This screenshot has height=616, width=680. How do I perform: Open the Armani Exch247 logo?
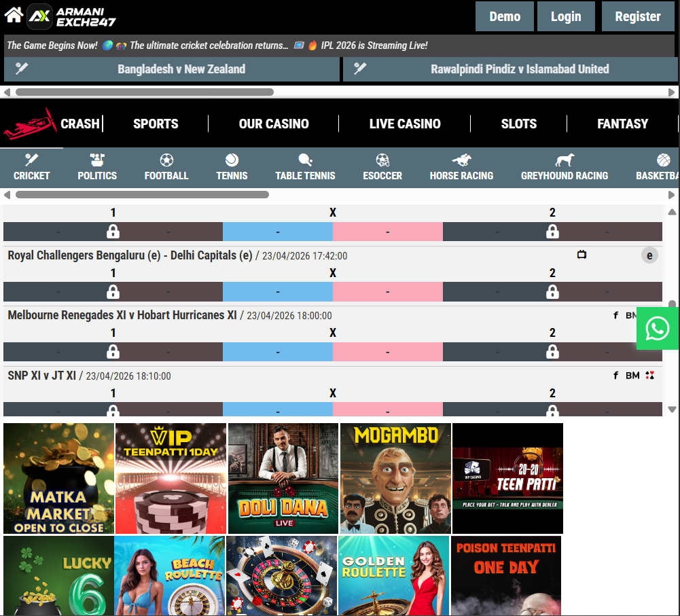71,16
